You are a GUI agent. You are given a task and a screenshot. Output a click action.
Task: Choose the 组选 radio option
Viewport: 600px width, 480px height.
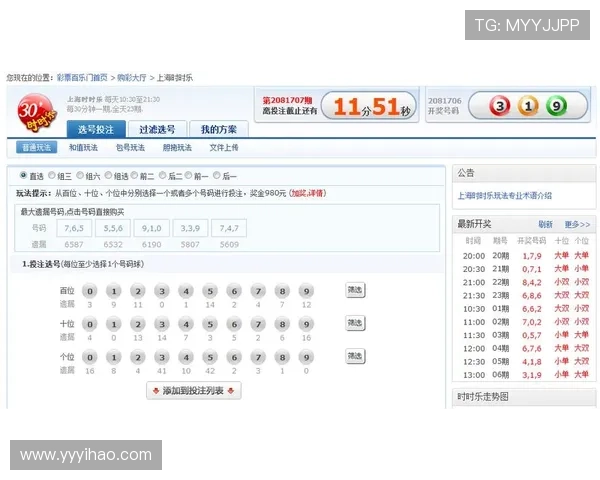pos(108,175)
